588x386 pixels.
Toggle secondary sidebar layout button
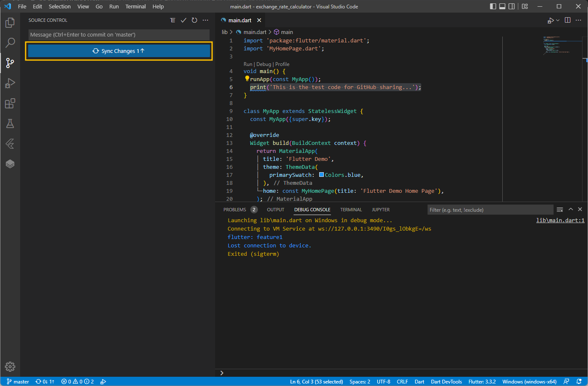tap(512, 6)
